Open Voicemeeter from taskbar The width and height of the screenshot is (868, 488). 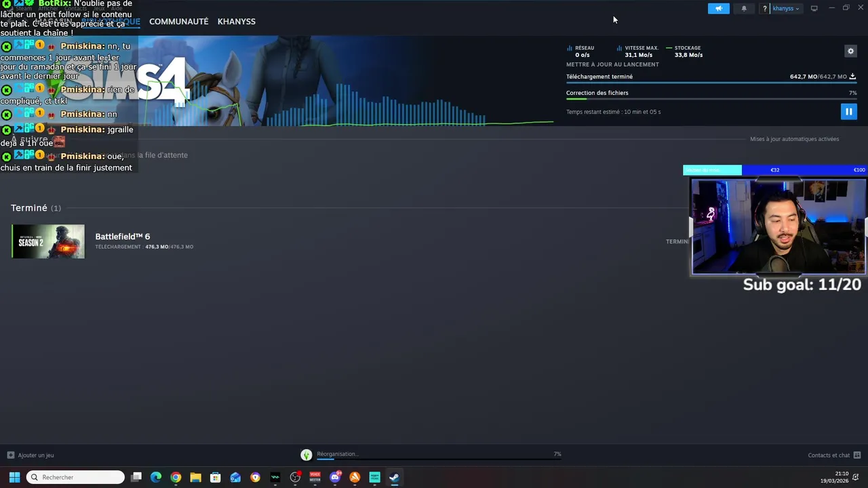click(x=315, y=477)
